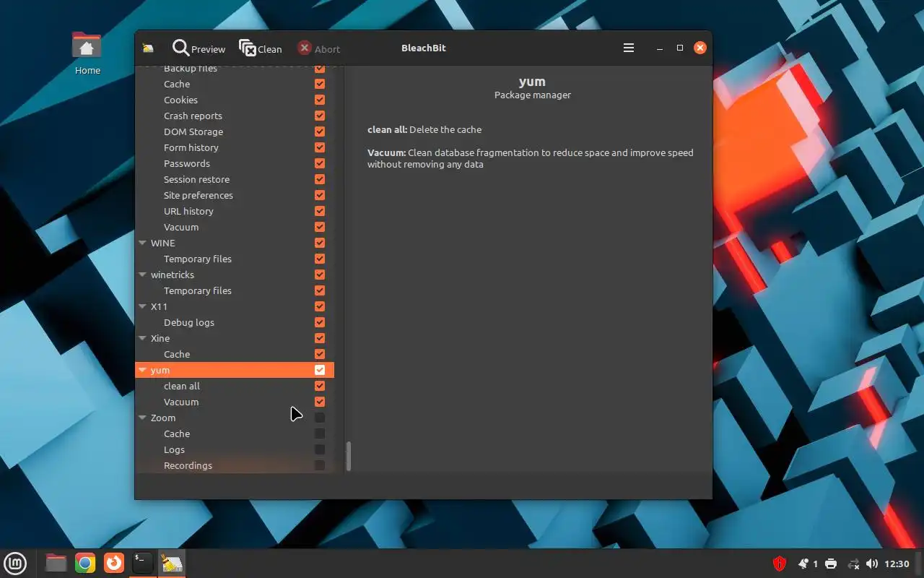Select Temporary files under WINE
Viewport: 924px width, 578px height.
pos(235,259)
